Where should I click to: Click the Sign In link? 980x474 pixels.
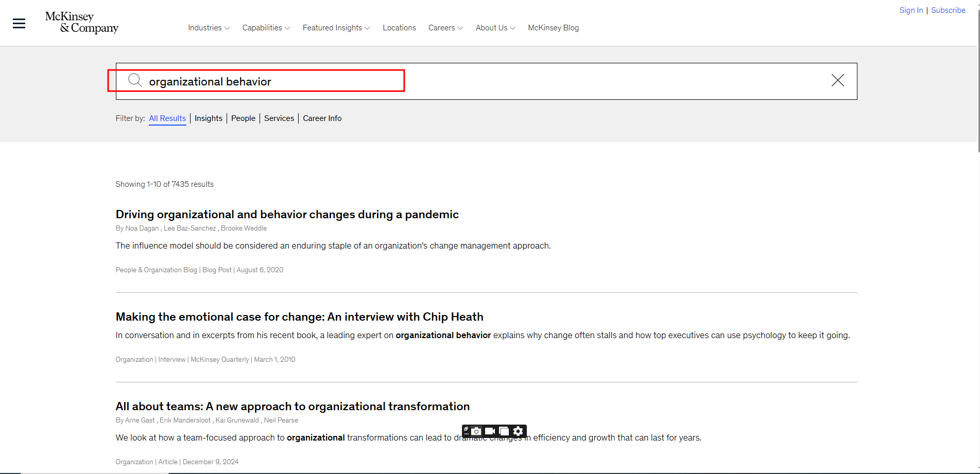pos(910,10)
